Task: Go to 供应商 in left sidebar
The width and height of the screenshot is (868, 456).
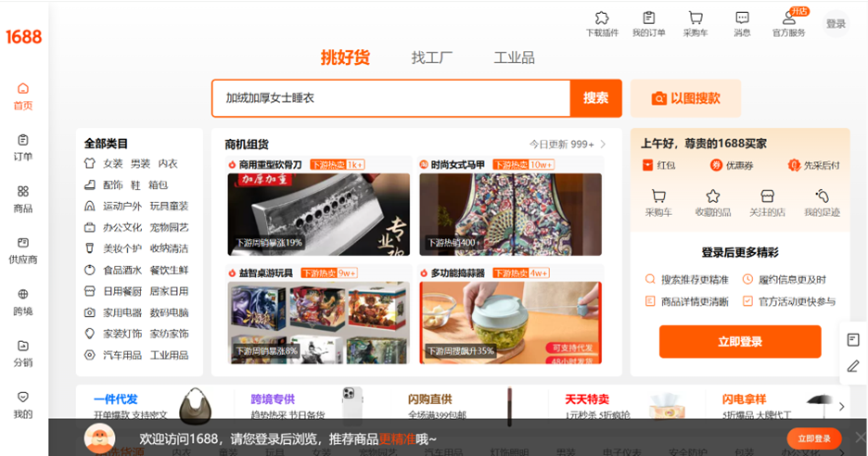Action: coord(23,249)
